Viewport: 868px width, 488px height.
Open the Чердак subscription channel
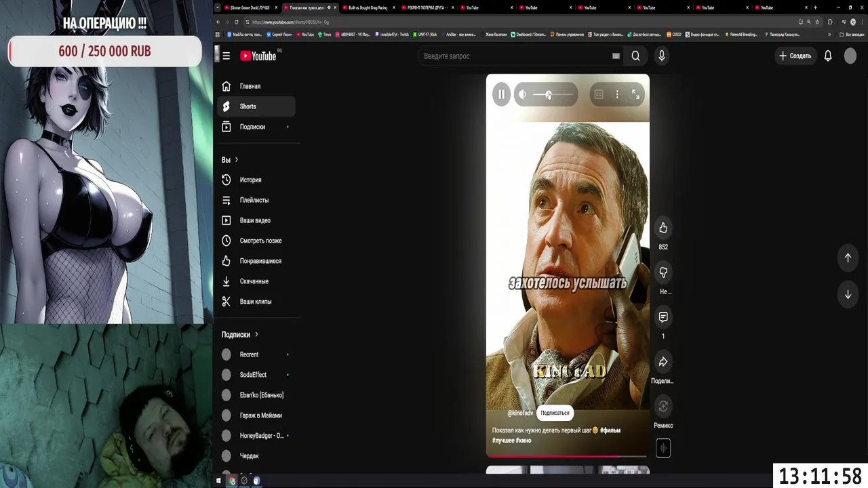pyautogui.click(x=256, y=456)
